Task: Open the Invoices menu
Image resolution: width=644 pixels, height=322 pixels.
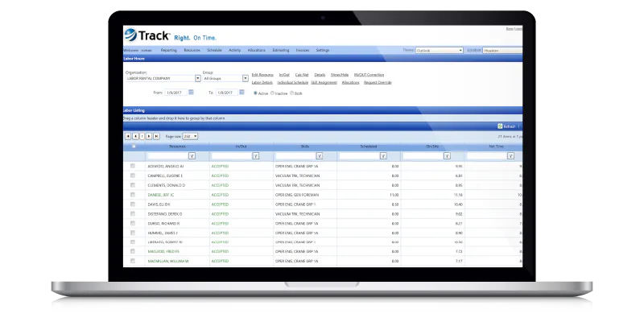Action: pos(303,50)
